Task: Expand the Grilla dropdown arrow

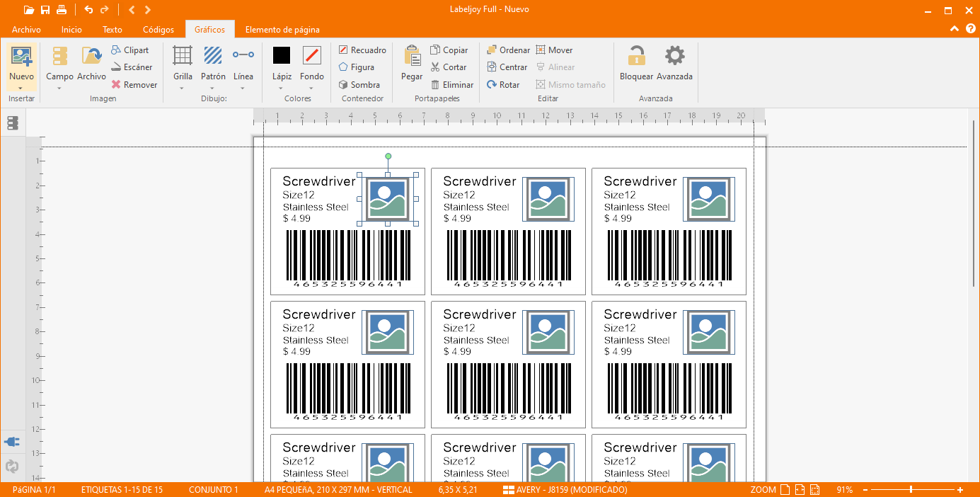Action: tap(183, 88)
